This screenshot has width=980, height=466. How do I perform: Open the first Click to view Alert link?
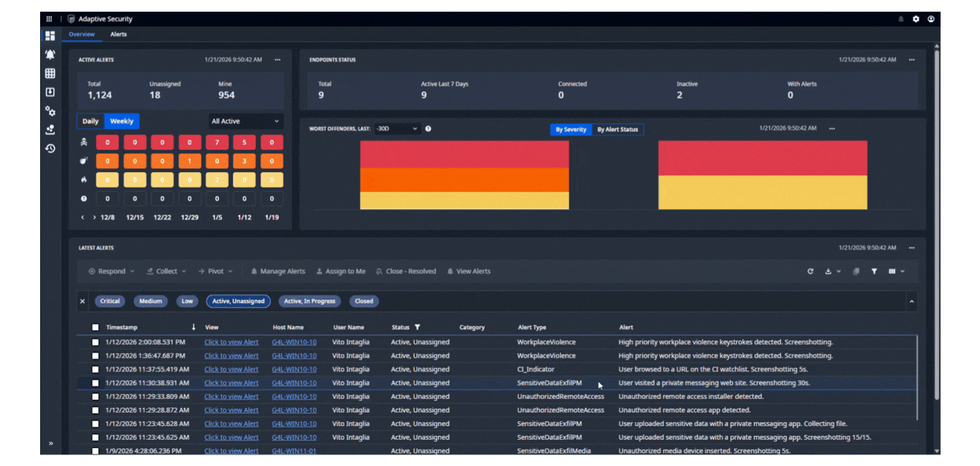click(231, 342)
